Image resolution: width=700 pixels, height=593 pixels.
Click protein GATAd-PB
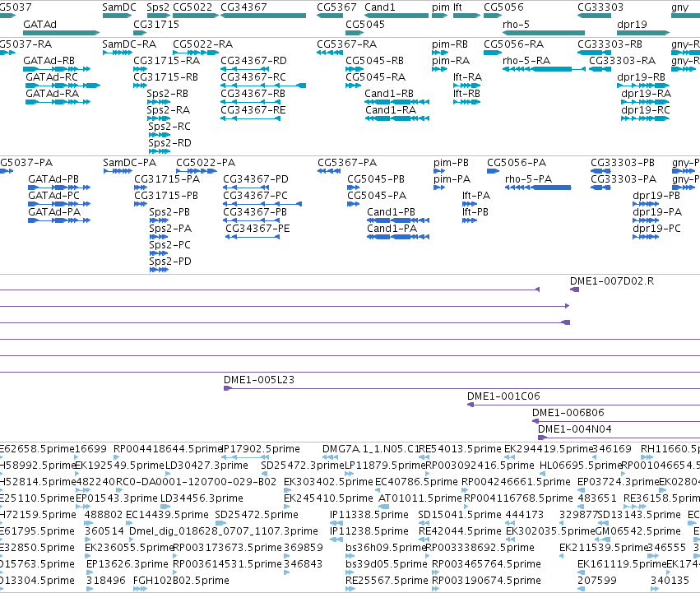pyautogui.click(x=59, y=188)
